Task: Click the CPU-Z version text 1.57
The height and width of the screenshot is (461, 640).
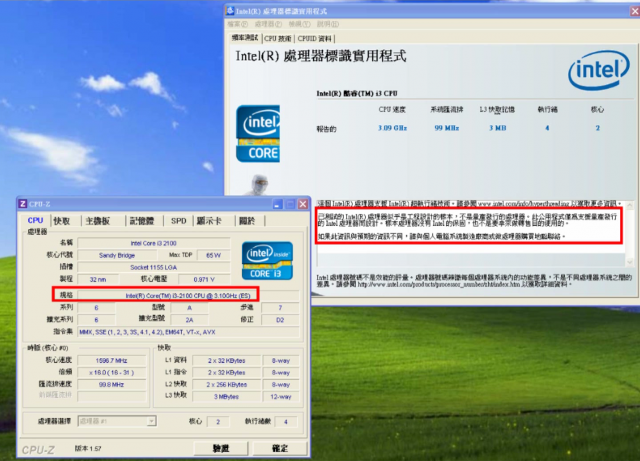Action: click(x=88, y=448)
